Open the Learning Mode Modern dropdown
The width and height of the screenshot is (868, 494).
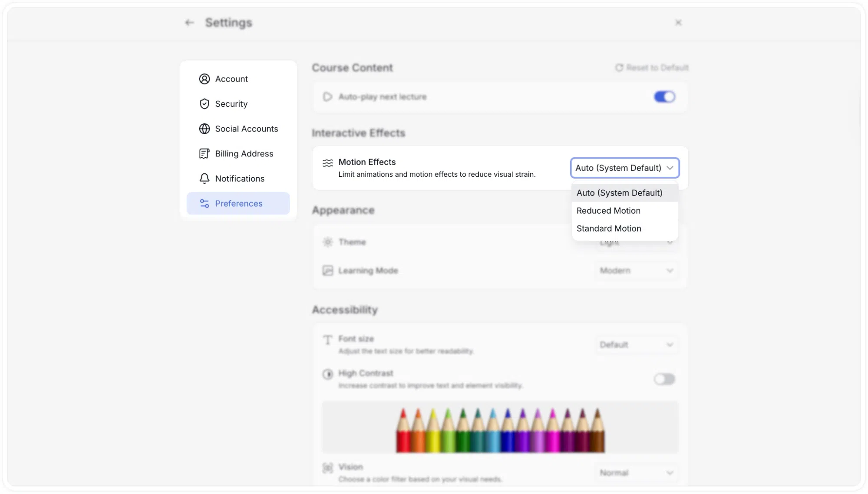[x=636, y=271]
